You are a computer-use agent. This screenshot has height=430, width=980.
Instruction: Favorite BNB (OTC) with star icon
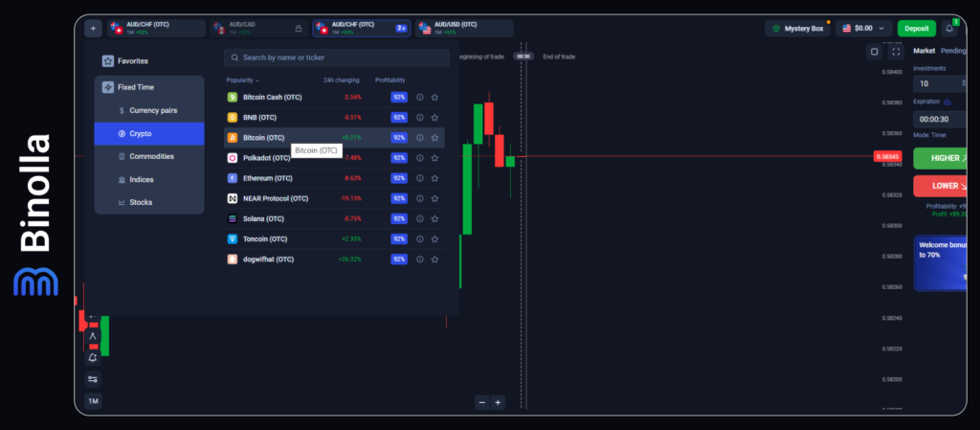tap(435, 118)
